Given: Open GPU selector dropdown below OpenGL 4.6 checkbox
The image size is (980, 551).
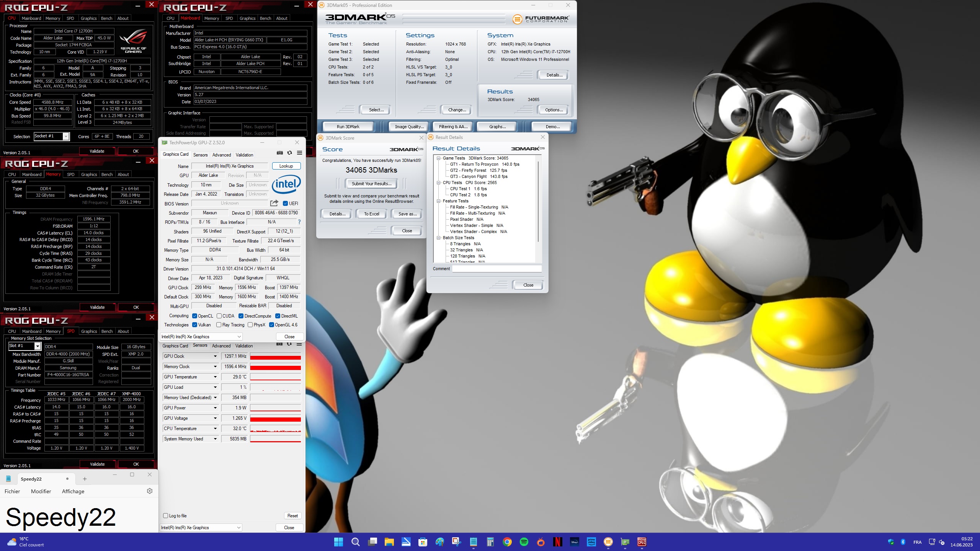Looking at the screenshot, I should coord(201,337).
